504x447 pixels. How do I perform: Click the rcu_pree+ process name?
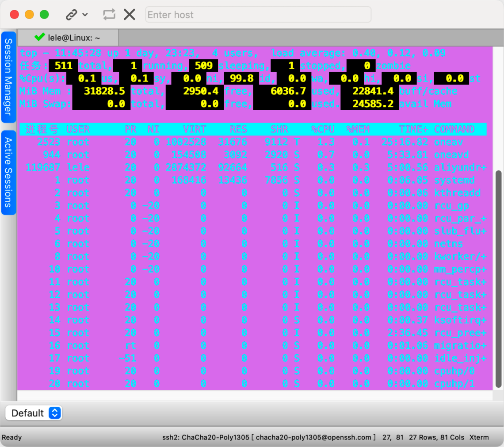460,333
